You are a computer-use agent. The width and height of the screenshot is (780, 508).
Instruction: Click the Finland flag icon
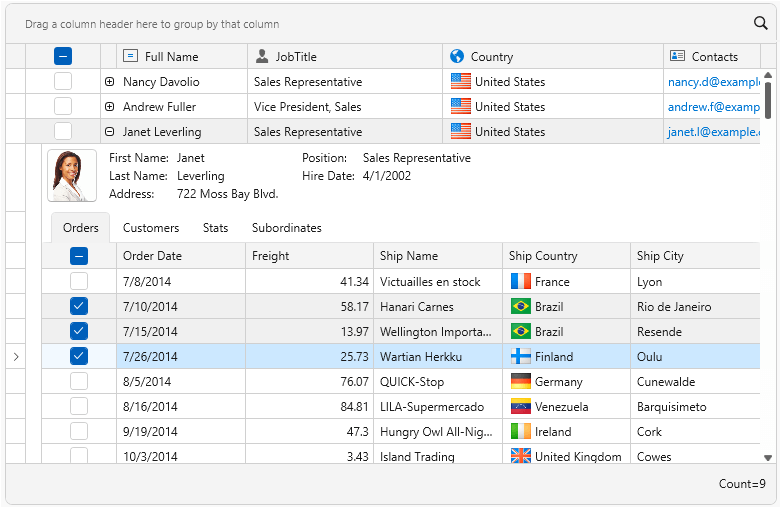[520, 356]
